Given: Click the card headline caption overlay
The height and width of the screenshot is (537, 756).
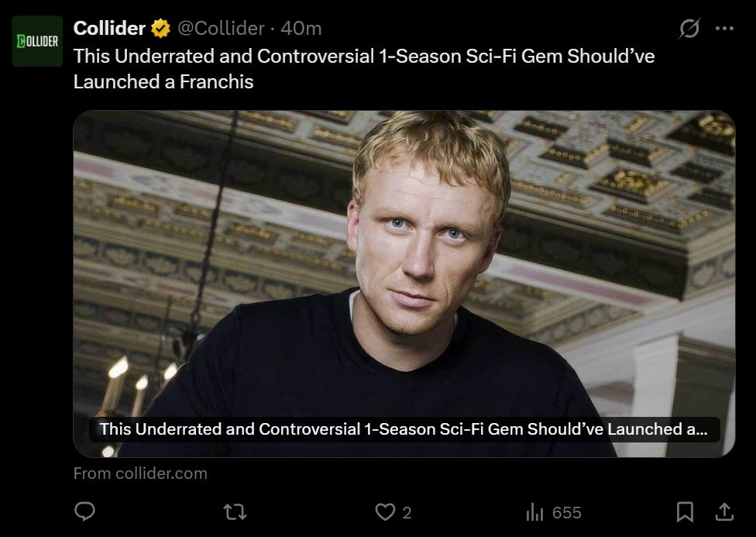Looking at the screenshot, I should [404, 429].
